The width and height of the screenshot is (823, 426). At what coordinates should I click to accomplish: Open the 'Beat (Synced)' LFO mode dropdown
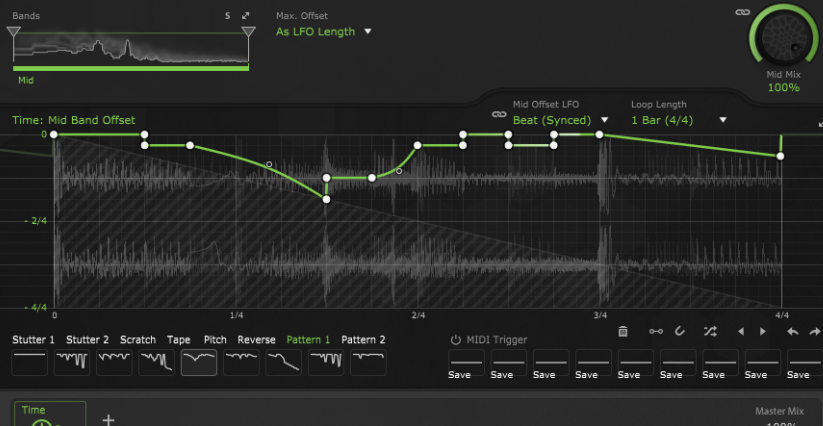click(560, 120)
